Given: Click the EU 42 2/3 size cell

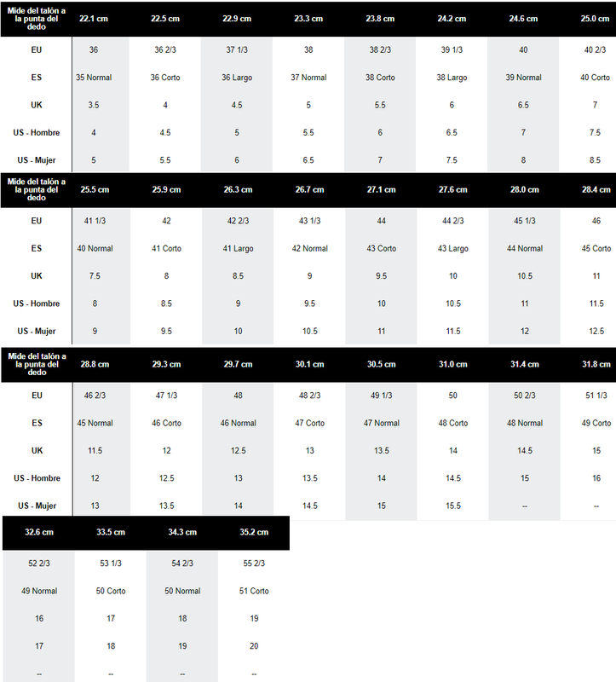Looking at the screenshot, I should point(237,221).
